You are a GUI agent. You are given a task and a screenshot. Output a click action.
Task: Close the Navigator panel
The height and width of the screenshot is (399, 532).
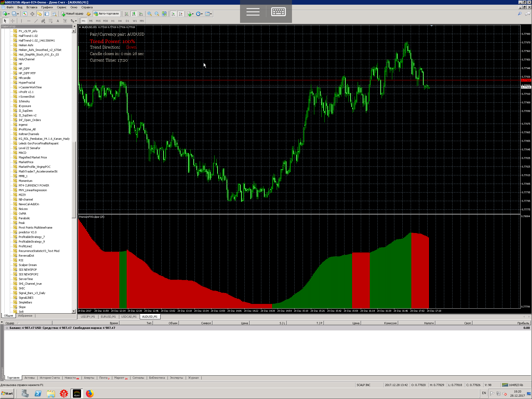pos(74,26)
